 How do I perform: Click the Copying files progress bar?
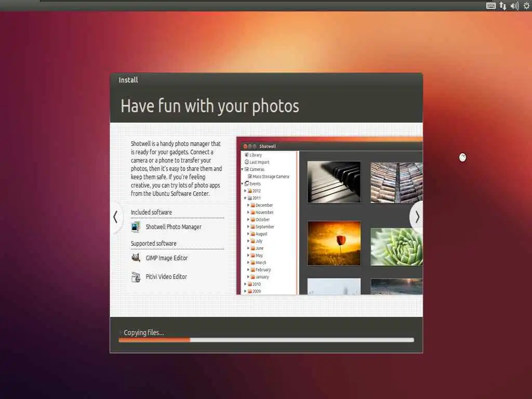[267, 340]
